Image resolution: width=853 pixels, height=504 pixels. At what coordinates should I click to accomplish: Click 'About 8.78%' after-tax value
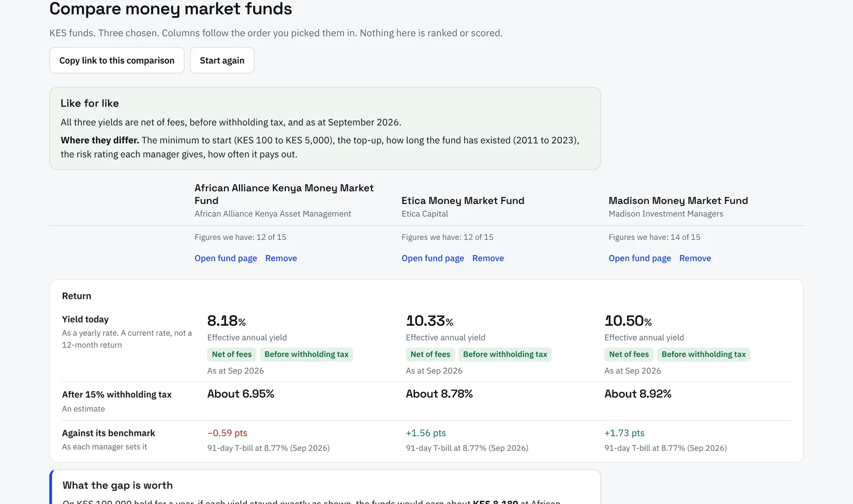[439, 394]
